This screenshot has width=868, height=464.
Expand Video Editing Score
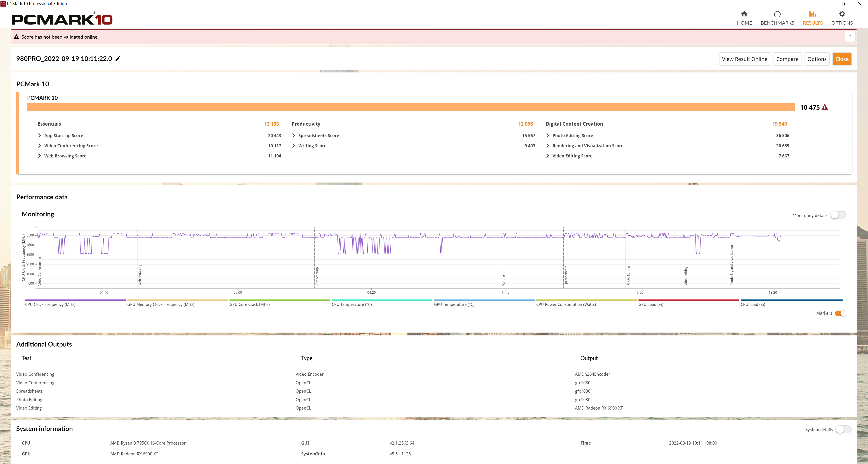(548, 156)
